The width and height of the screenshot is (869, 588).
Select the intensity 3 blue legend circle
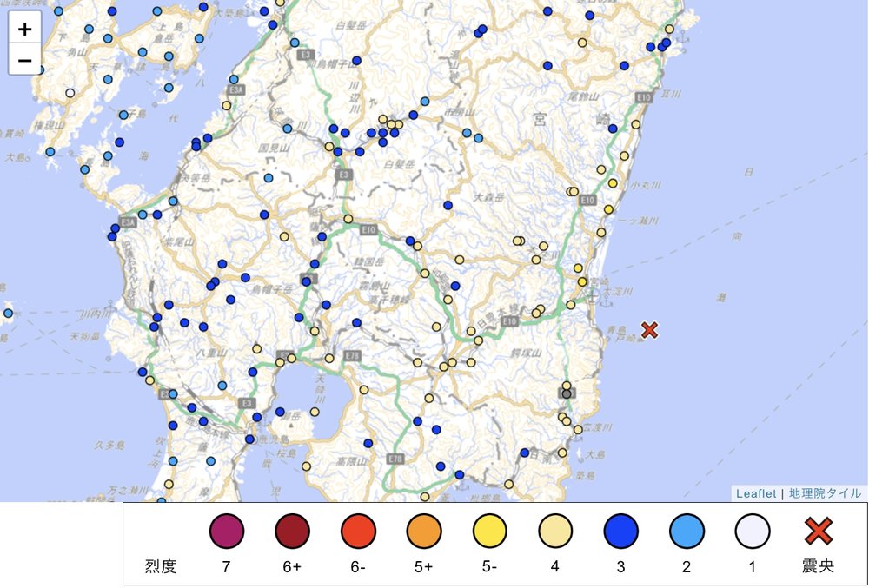620,531
